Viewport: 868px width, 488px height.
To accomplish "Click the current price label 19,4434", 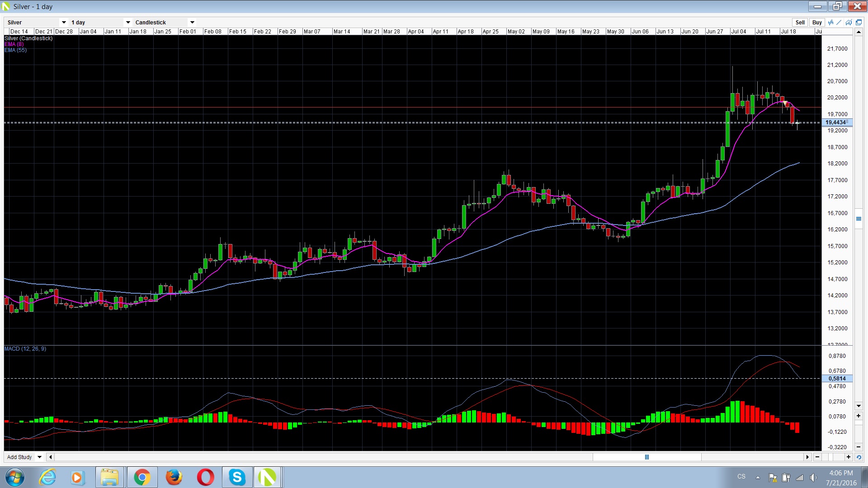I will (x=837, y=122).
